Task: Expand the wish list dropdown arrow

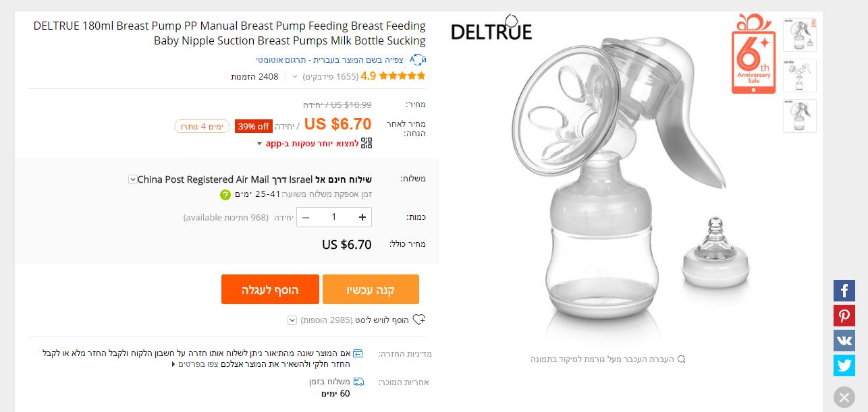Action: coord(292,320)
